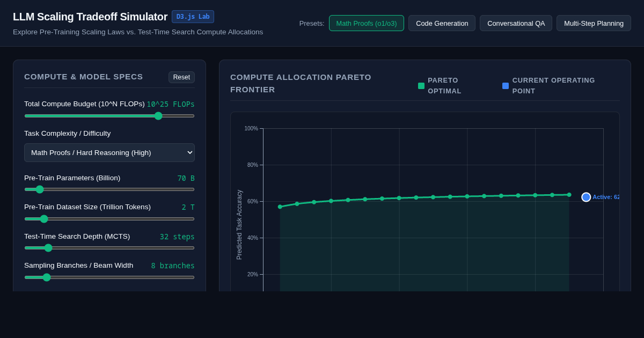Click the 10^25 FLOPs value
The width and height of the screenshot is (644, 338).
171,104
